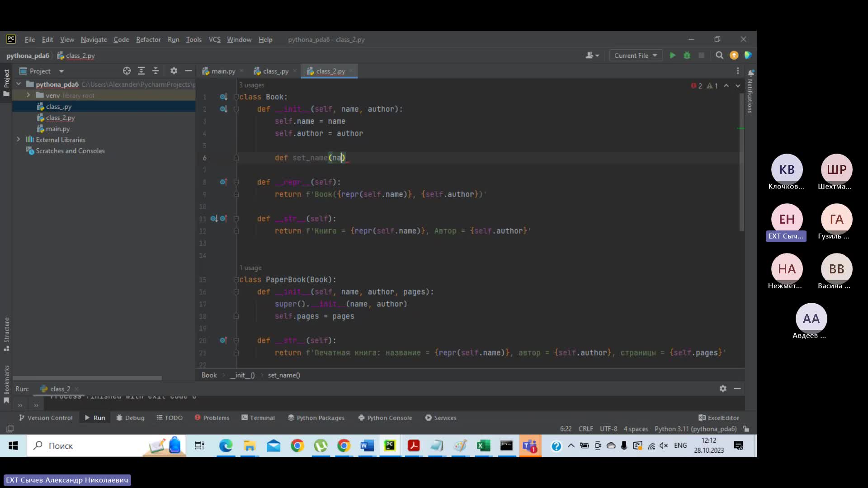Expand the venv folder
The image size is (868, 488).
click(x=28, y=95)
